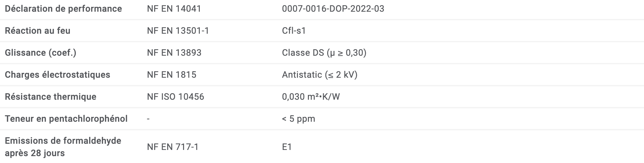
Task: Select the 'NF EN 717-1' standard cell
Action: 173,147
